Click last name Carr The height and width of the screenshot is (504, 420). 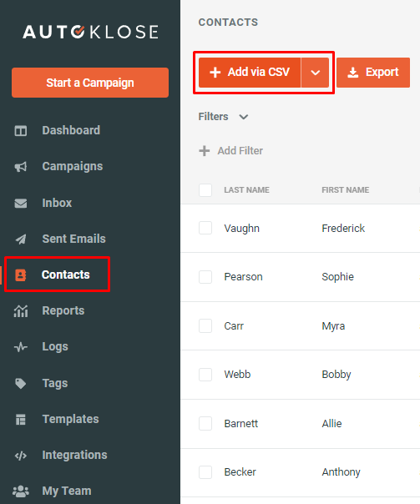(x=234, y=326)
